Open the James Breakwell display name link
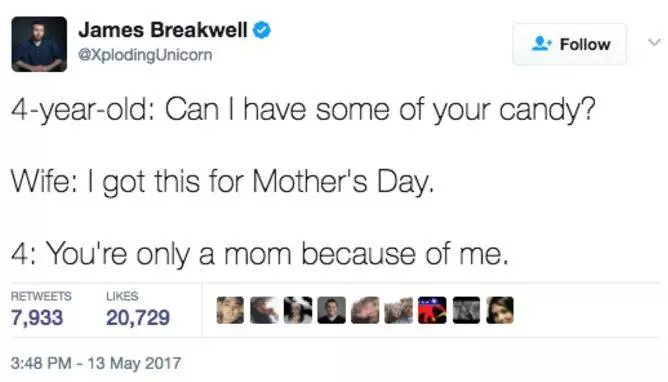This screenshot has width=668, height=382. tap(163, 30)
